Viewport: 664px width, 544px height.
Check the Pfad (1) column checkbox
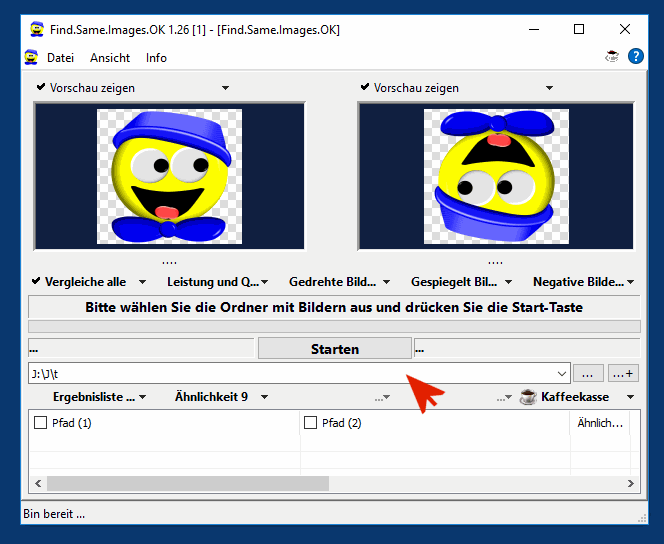(x=40, y=422)
